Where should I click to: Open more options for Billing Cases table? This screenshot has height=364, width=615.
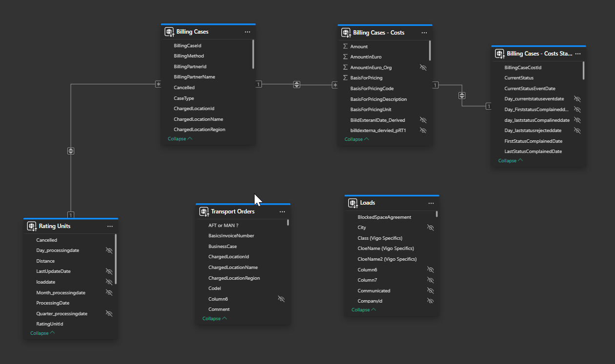click(247, 32)
